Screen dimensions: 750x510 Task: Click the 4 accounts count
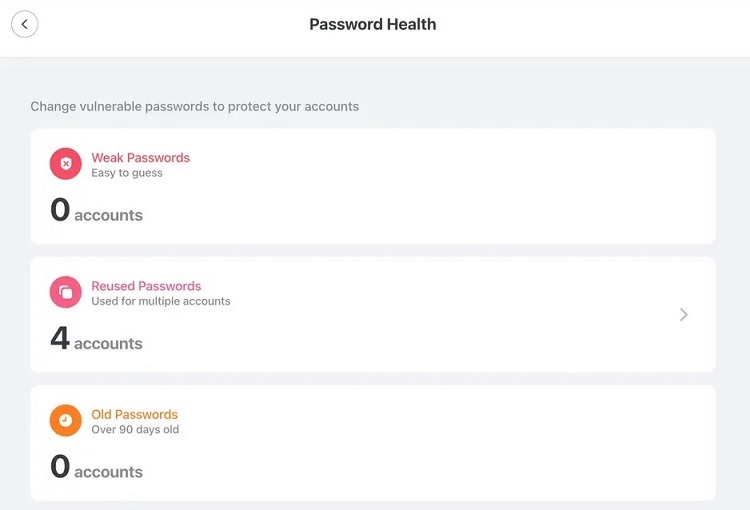[x=97, y=338]
